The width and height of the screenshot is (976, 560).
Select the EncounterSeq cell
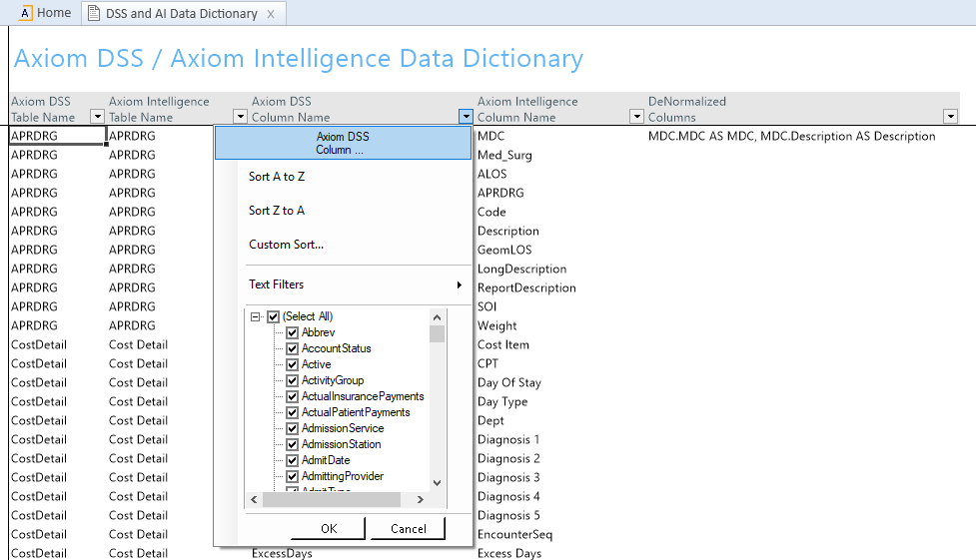514,534
